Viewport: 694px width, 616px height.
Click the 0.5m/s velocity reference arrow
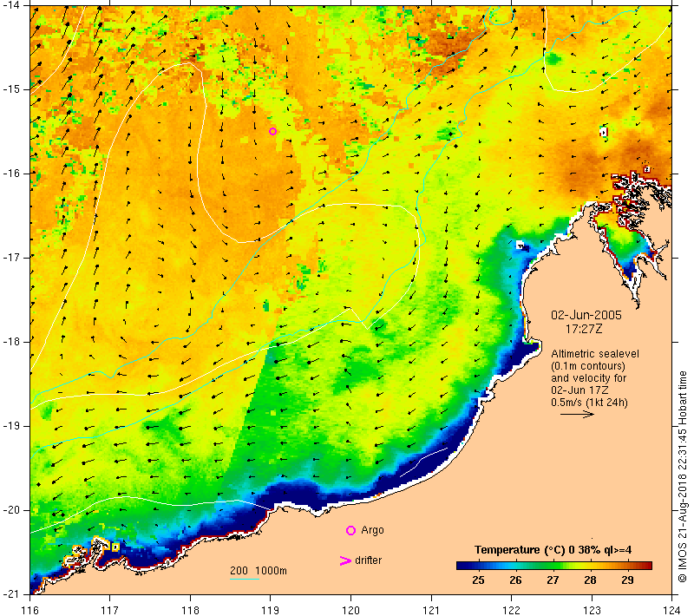click(577, 414)
